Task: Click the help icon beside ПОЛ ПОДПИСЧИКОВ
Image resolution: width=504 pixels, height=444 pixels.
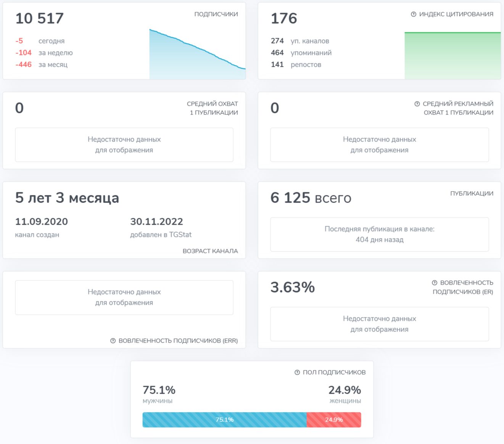Action: point(297,372)
